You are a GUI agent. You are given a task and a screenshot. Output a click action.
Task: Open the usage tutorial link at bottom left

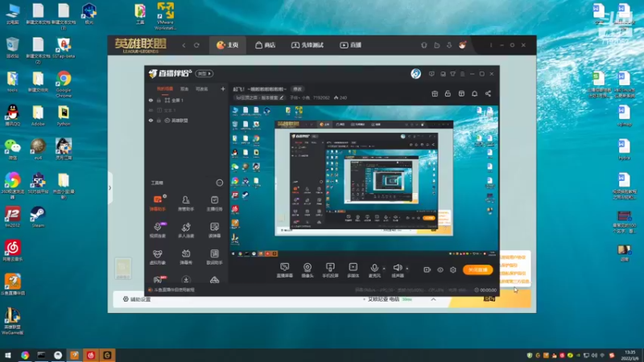pos(171,290)
